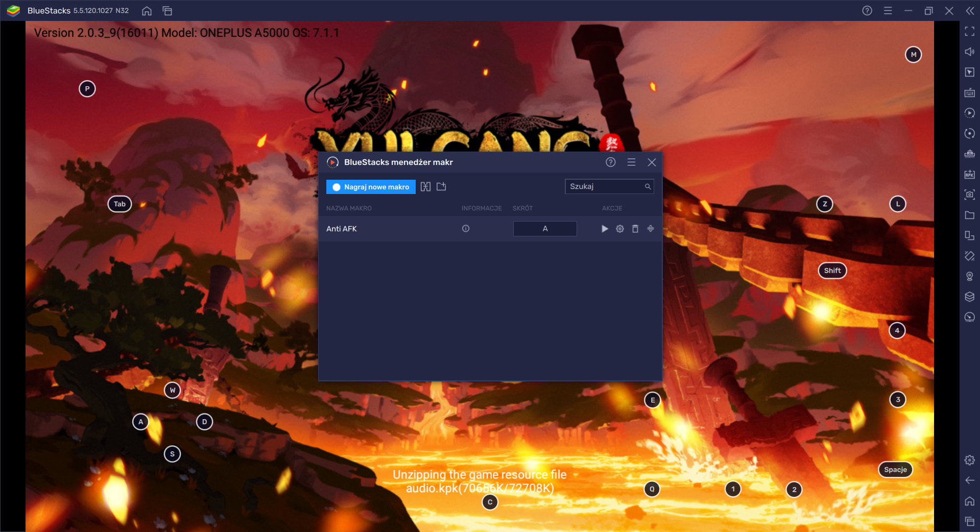Viewport: 980px width, 532px height.
Task: Click the C key overlay control
Action: [490, 502]
